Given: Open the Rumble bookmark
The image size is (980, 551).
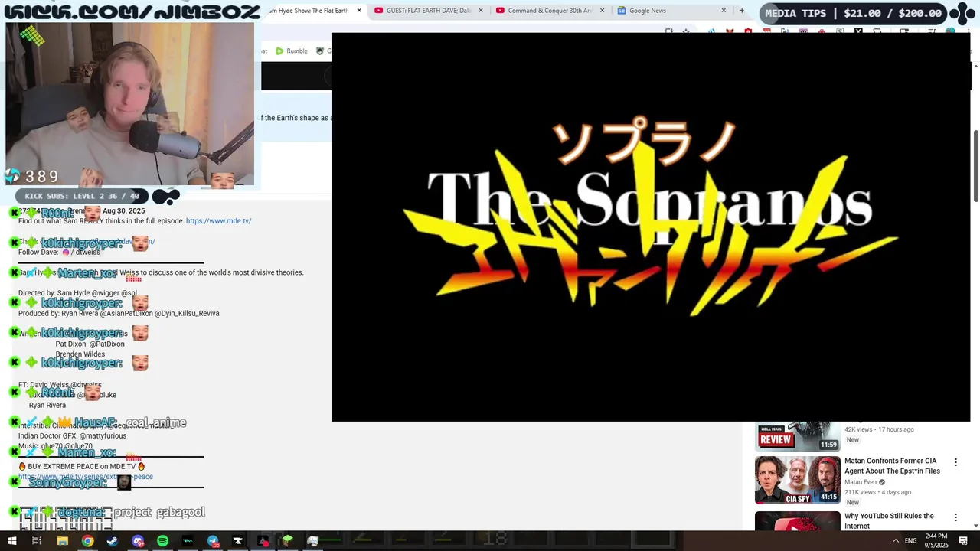Looking at the screenshot, I should coord(291,51).
